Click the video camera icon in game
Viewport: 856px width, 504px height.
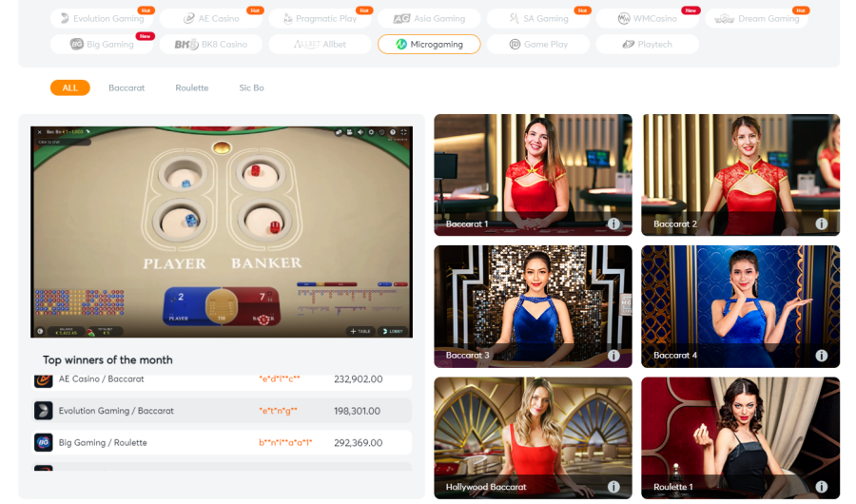point(349,132)
